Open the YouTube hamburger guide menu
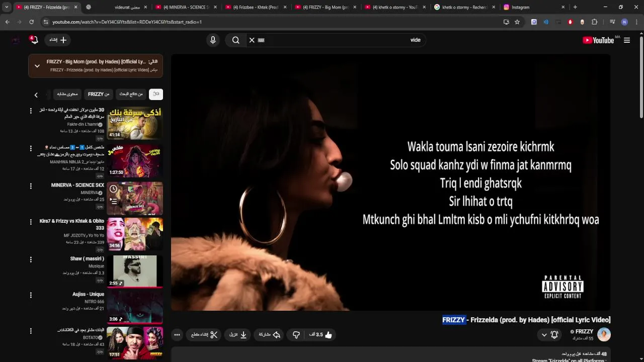The width and height of the screenshot is (644, 362). [x=627, y=40]
